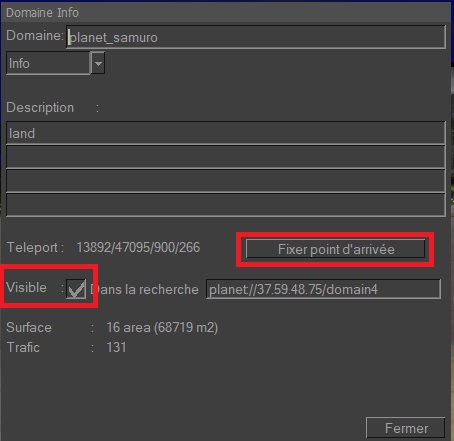The width and height of the screenshot is (454, 441).
Task: Click the Domaine name field with planet_samuro
Action: tap(256, 37)
